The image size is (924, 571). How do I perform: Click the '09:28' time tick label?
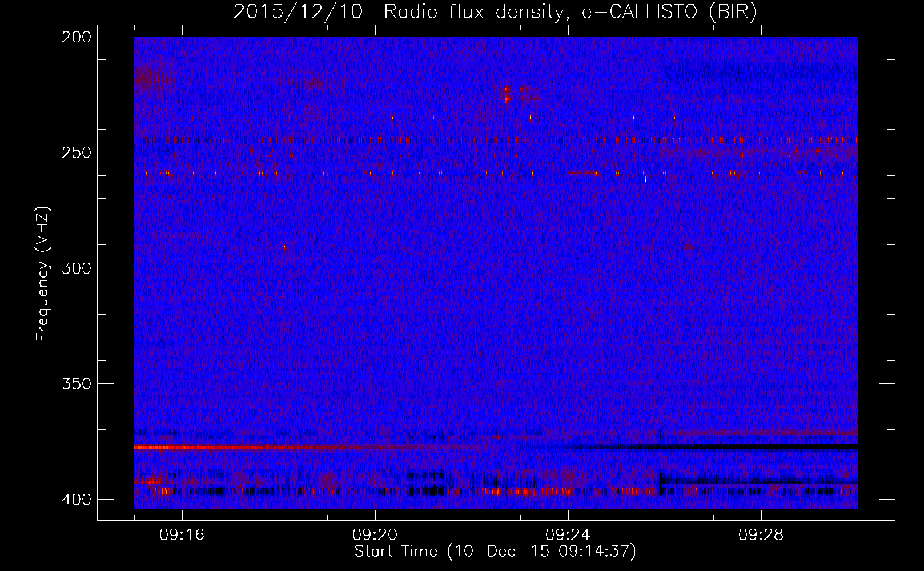tap(761, 535)
